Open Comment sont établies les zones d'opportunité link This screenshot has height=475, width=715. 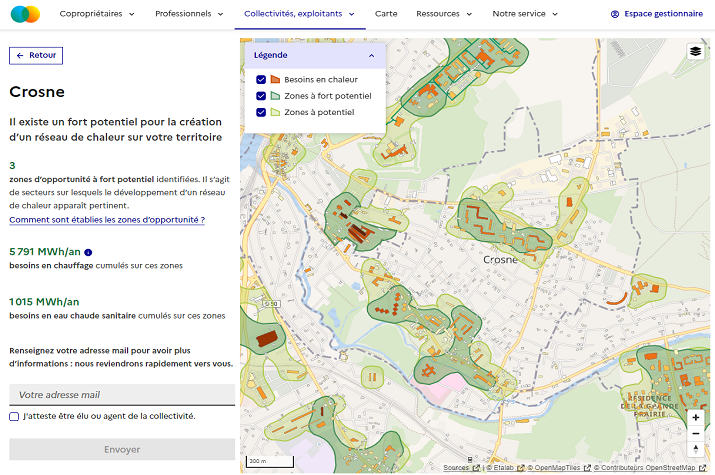tap(107, 220)
